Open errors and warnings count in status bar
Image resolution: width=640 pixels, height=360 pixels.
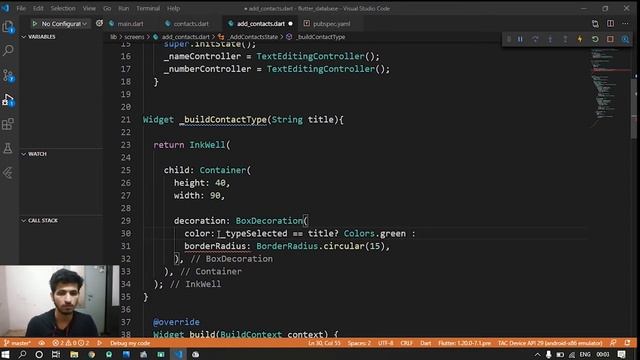point(71,343)
